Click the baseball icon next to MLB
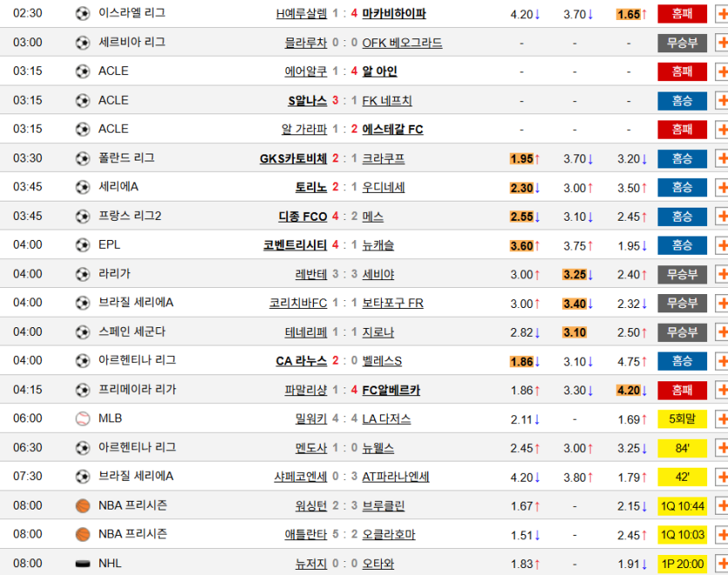728x575 pixels. pos(83,419)
